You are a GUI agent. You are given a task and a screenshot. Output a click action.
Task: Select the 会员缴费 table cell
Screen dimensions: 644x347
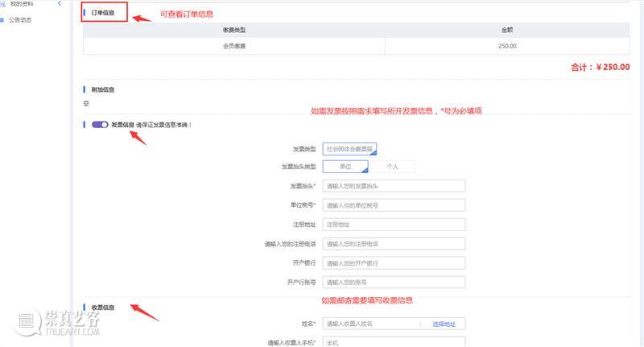pyautogui.click(x=234, y=46)
